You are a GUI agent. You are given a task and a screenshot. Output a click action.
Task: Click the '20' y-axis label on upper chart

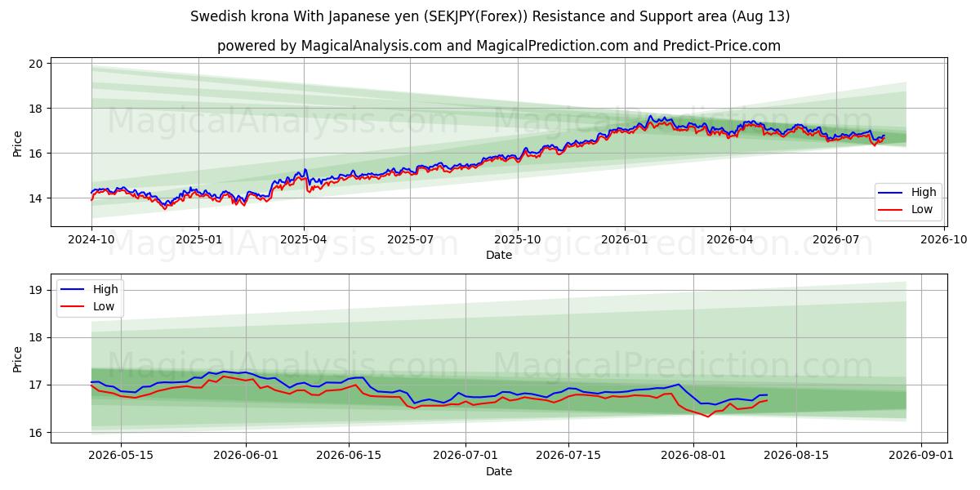(37, 63)
